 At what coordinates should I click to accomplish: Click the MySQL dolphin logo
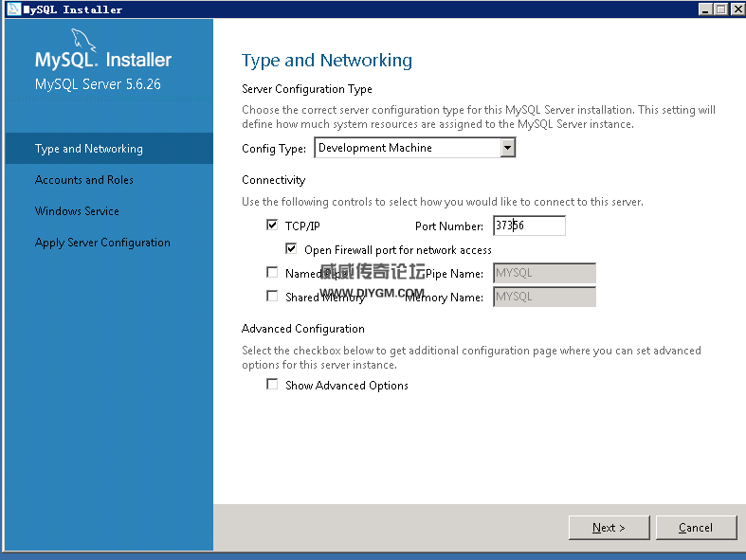(83, 40)
